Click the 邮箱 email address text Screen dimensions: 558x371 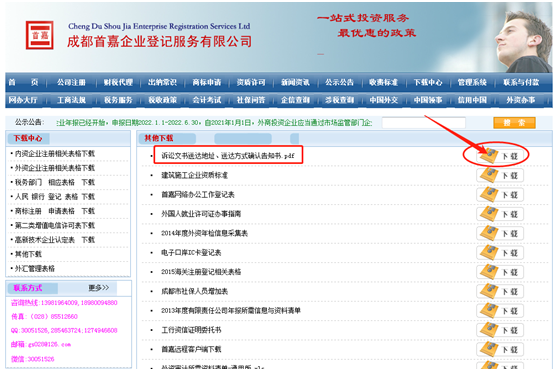(41, 344)
